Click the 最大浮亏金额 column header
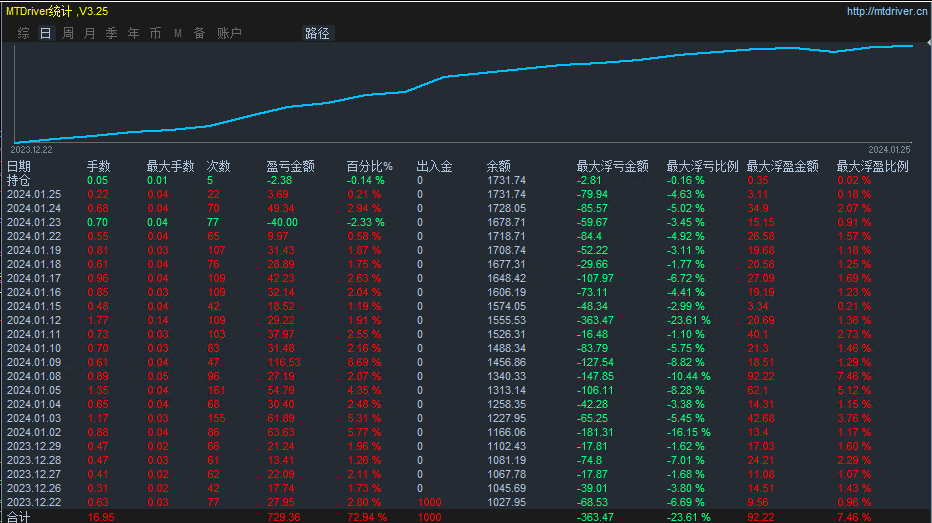Screen dimensions: 932x523 coord(613,166)
